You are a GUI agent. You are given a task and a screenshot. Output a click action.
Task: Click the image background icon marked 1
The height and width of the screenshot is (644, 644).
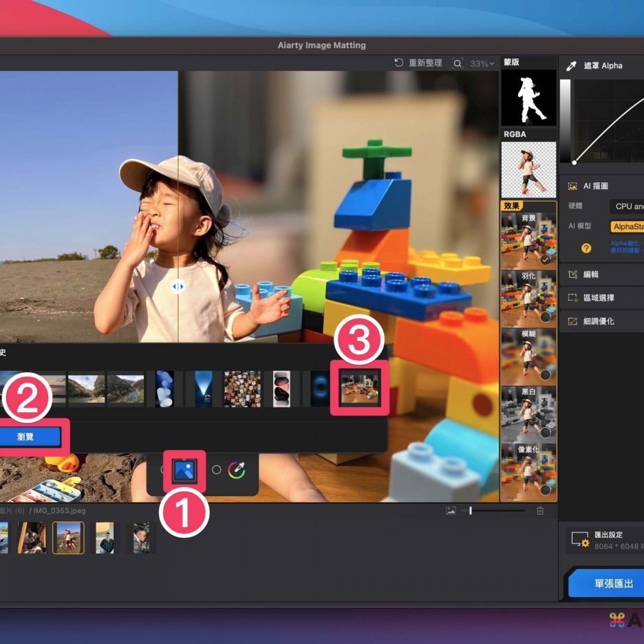click(184, 470)
